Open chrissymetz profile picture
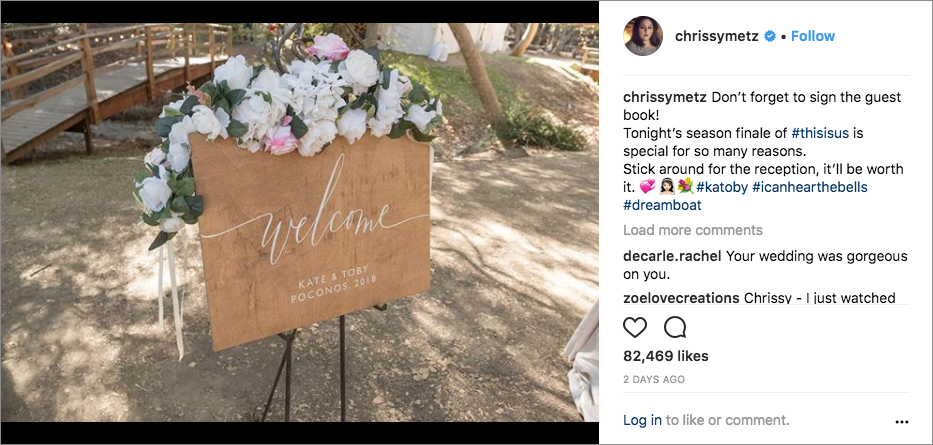The image size is (933, 445). [x=643, y=36]
